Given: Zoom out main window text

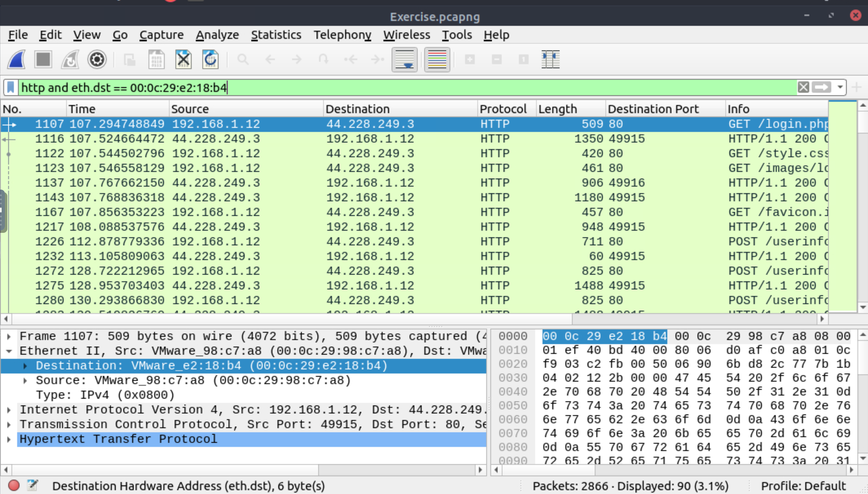Looking at the screenshot, I should (497, 59).
